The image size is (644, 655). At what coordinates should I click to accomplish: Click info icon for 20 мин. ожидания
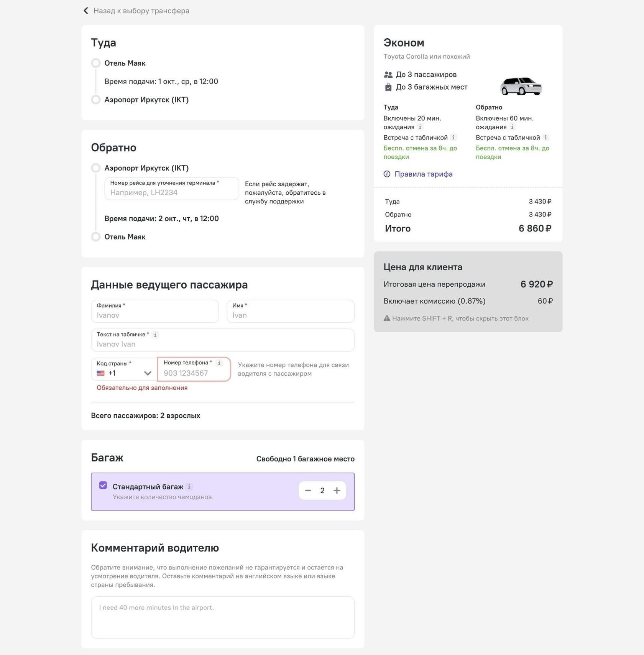420,127
